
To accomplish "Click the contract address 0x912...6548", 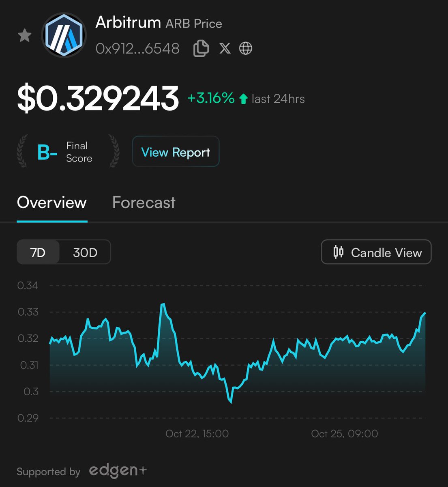I will (137, 49).
